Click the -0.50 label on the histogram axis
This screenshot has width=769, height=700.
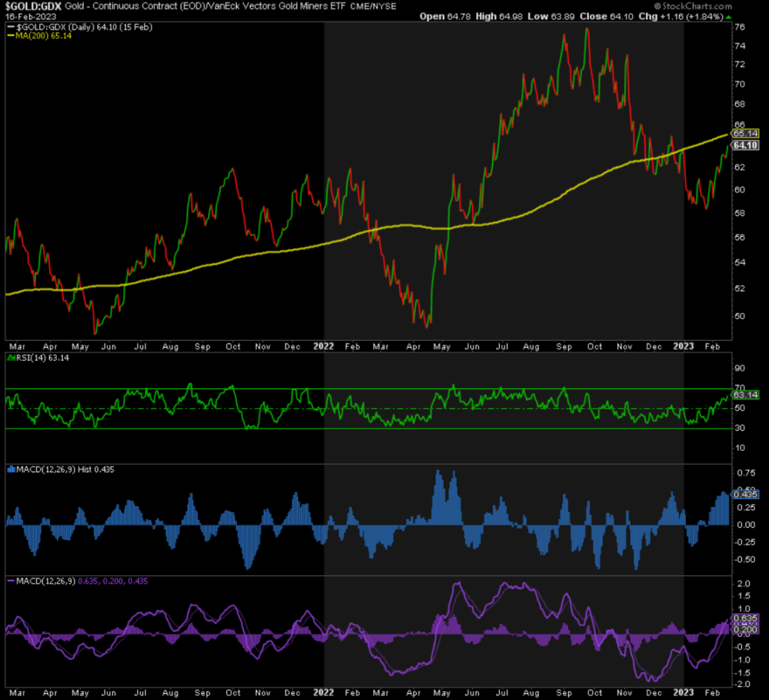click(744, 560)
